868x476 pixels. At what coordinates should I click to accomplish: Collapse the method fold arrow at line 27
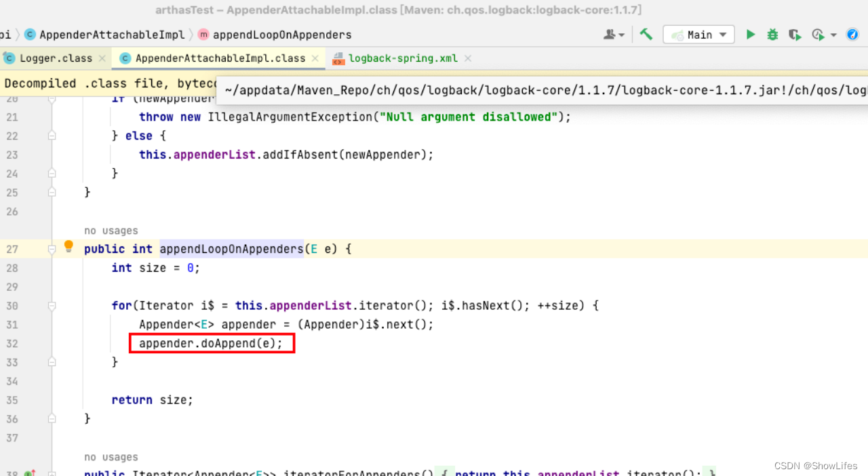tap(52, 249)
